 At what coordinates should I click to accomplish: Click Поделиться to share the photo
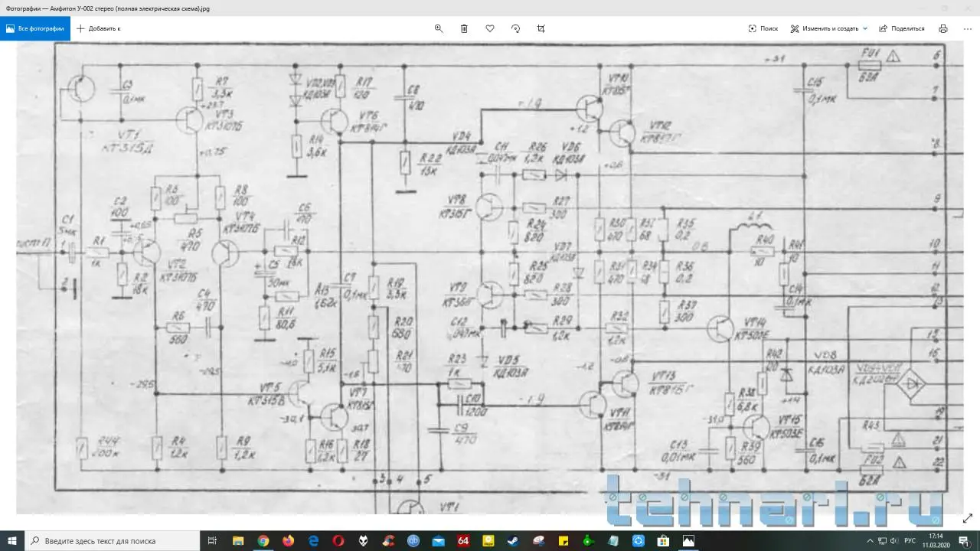[902, 28]
